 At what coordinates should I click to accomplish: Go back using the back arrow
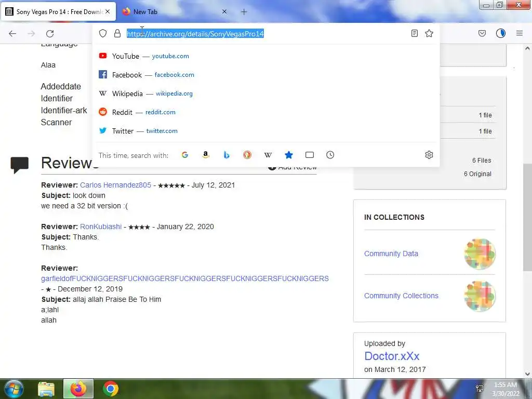click(x=12, y=33)
